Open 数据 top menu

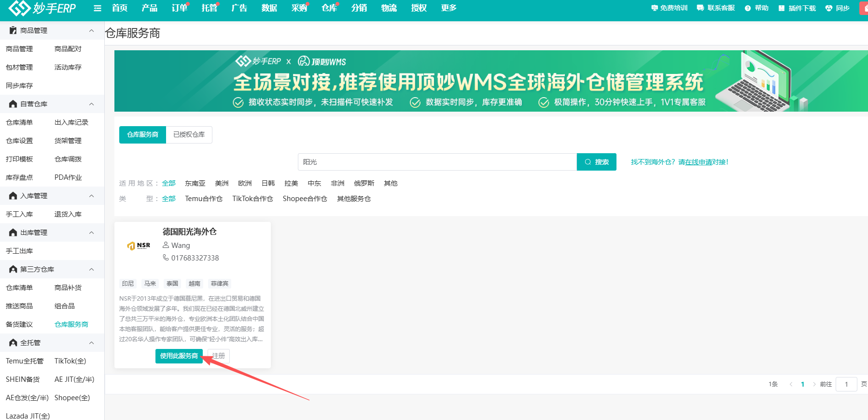coord(269,8)
